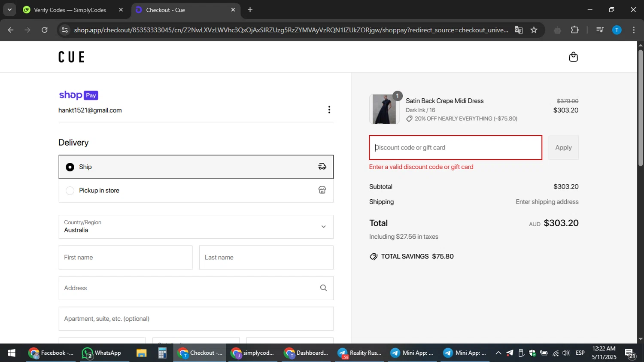Click the address search magnifier icon
644x362 pixels.
coord(323,288)
